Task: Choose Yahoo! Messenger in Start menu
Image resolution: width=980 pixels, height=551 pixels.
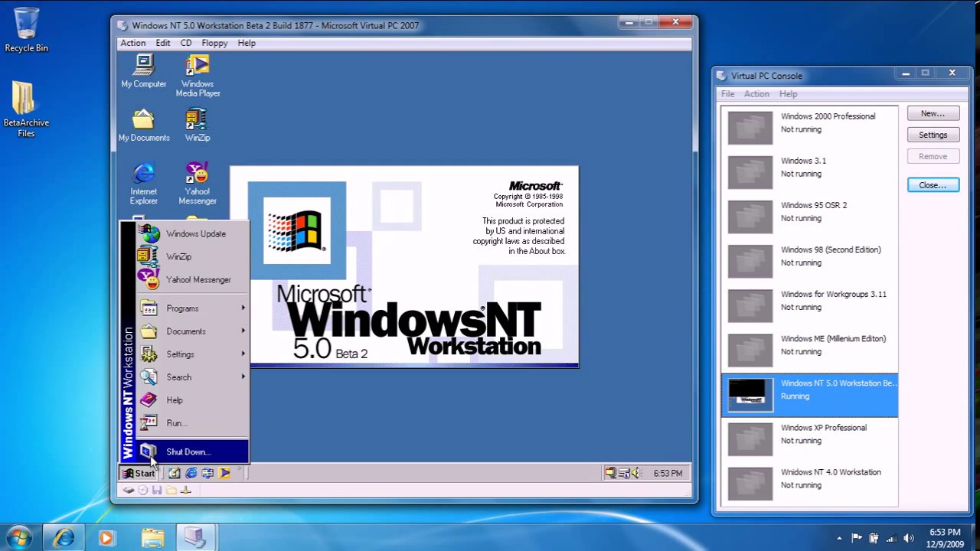Action: pos(192,280)
